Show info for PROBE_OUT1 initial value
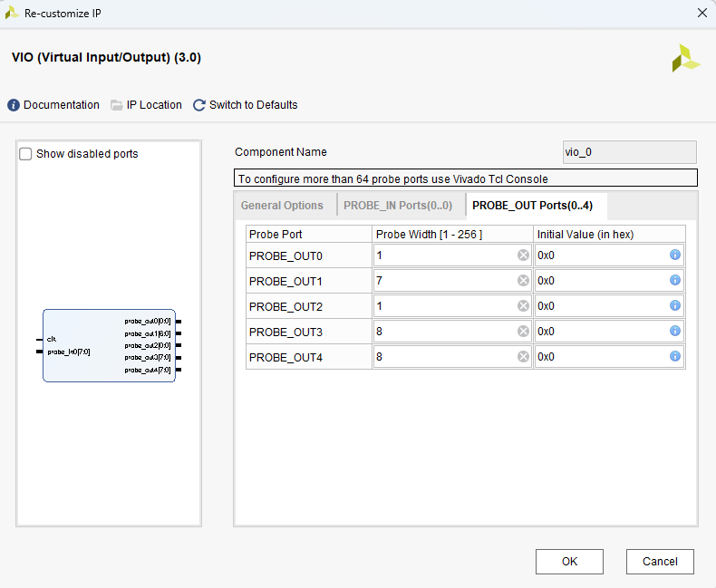The image size is (716, 588). tap(675, 280)
